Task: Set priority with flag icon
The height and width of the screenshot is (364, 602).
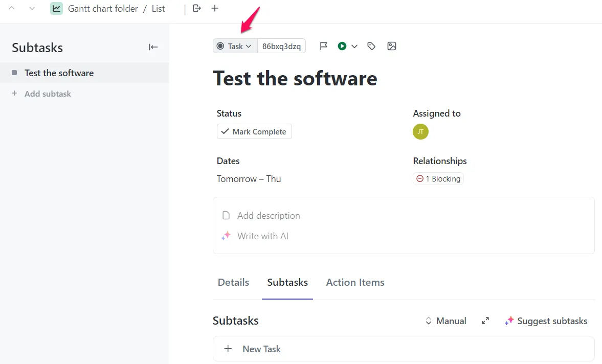Action: 324,46
